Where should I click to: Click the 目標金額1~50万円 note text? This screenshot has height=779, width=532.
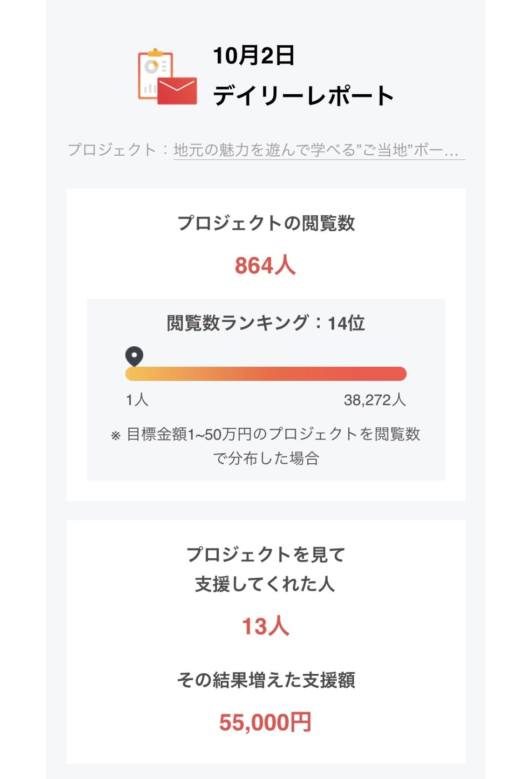273,435
